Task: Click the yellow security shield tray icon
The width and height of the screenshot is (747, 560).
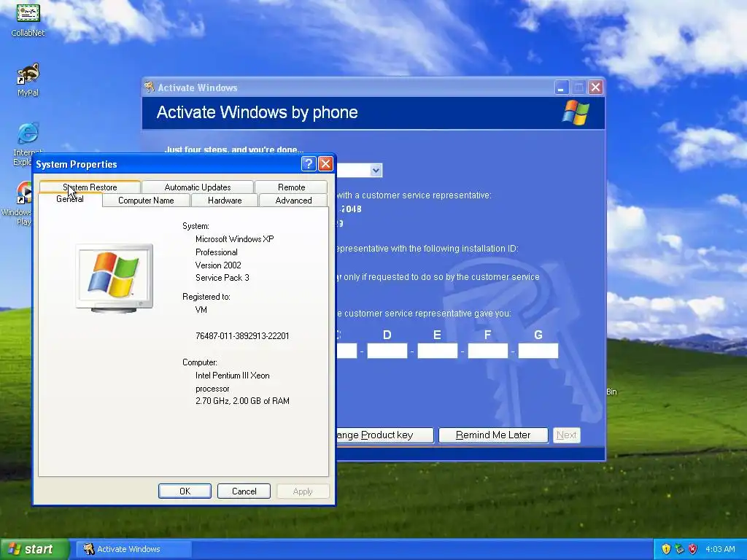Action: (x=666, y=549)
